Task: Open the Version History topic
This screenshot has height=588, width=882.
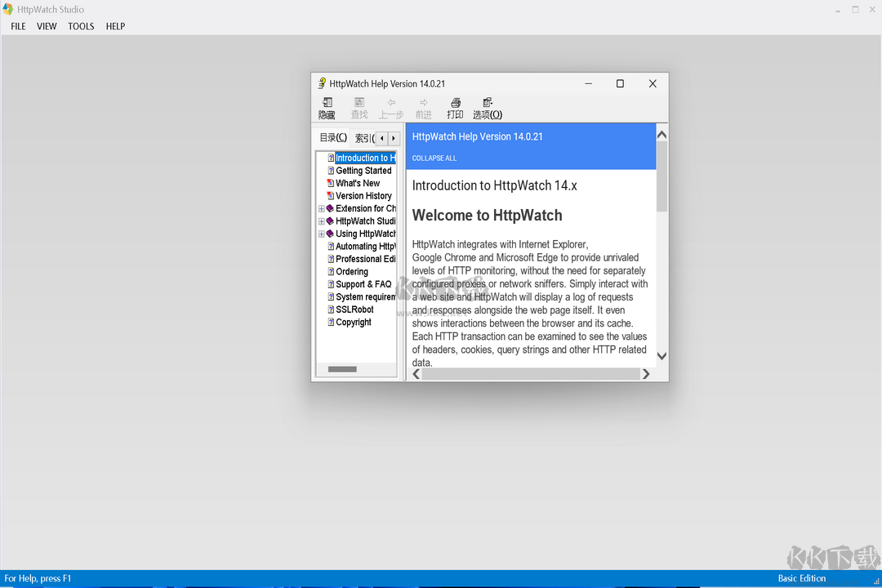Action: tap(363, 196)
